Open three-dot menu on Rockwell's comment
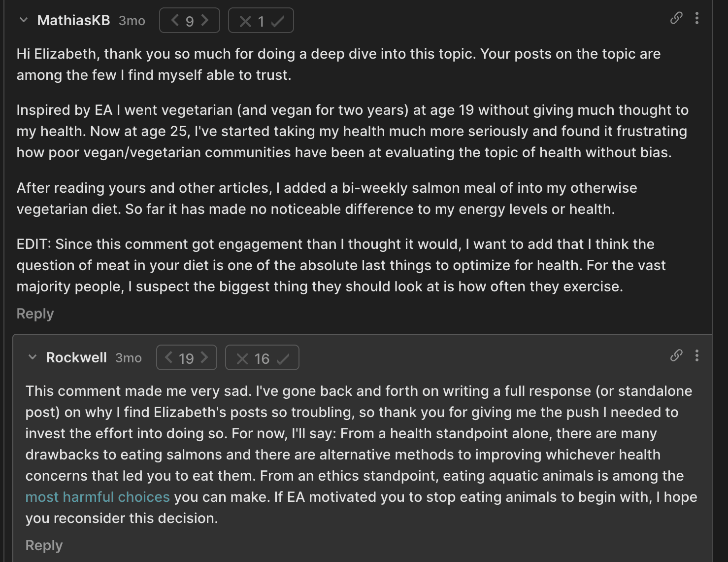The width and height of the screenshot is (728, 562). point(696,355)
